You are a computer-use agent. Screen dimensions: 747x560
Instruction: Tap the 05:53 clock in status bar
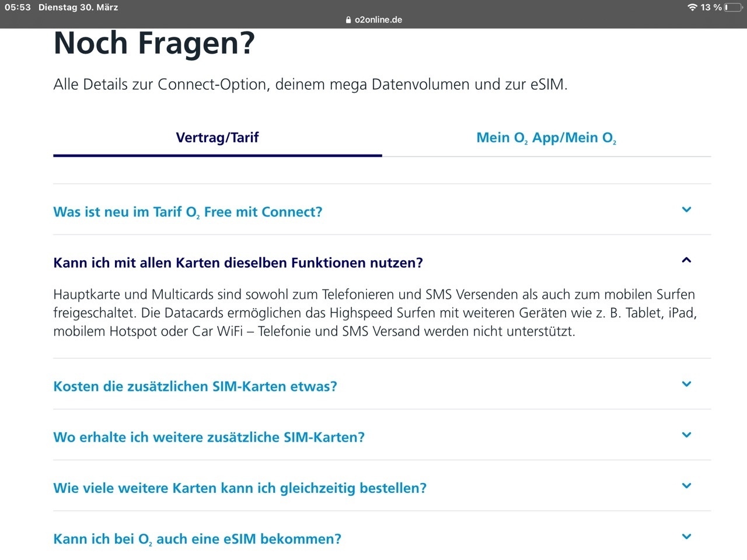point(18,7)
